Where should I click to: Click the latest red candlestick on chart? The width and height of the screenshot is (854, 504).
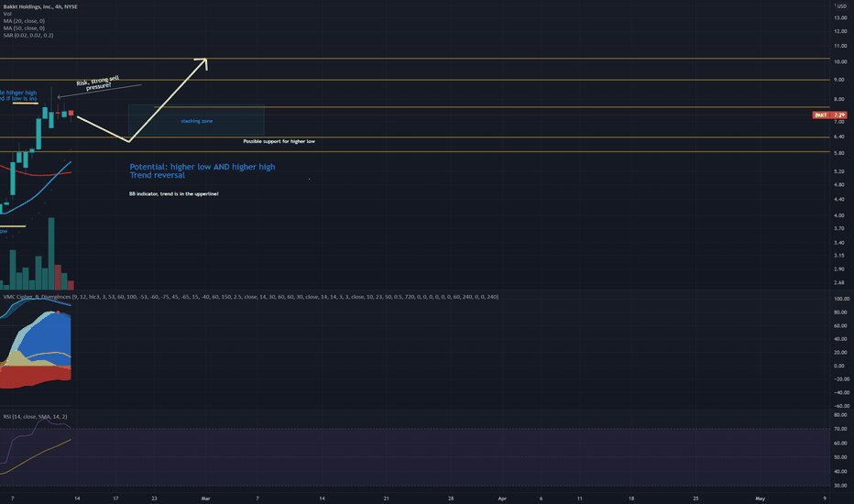[x=71, y=114]
